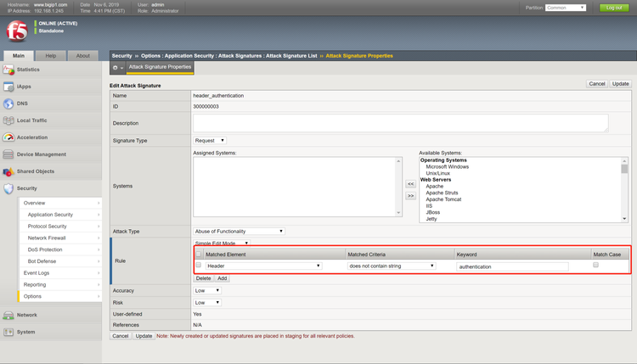637x364 pixels.
Task: Open the iApps sidebar icon
Action: 8,87
